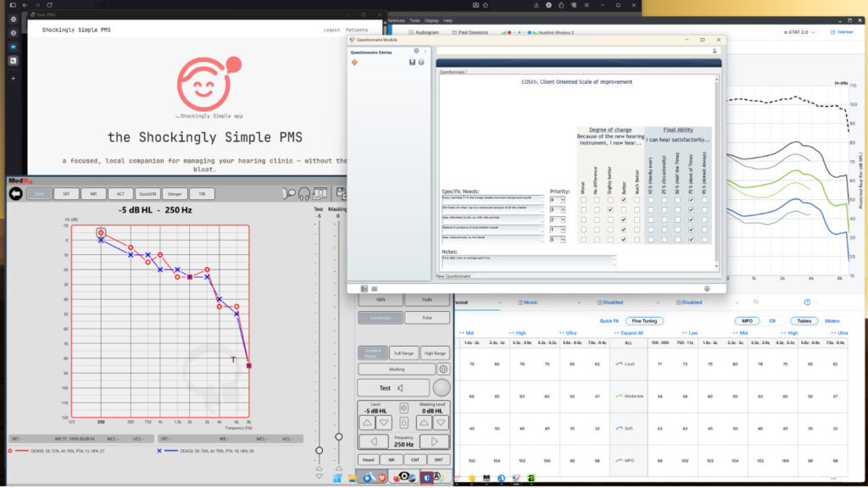Viewport: 868px width, 488px height.
Task: Open Display menu in fitting software
Action: tap(431, 20)
